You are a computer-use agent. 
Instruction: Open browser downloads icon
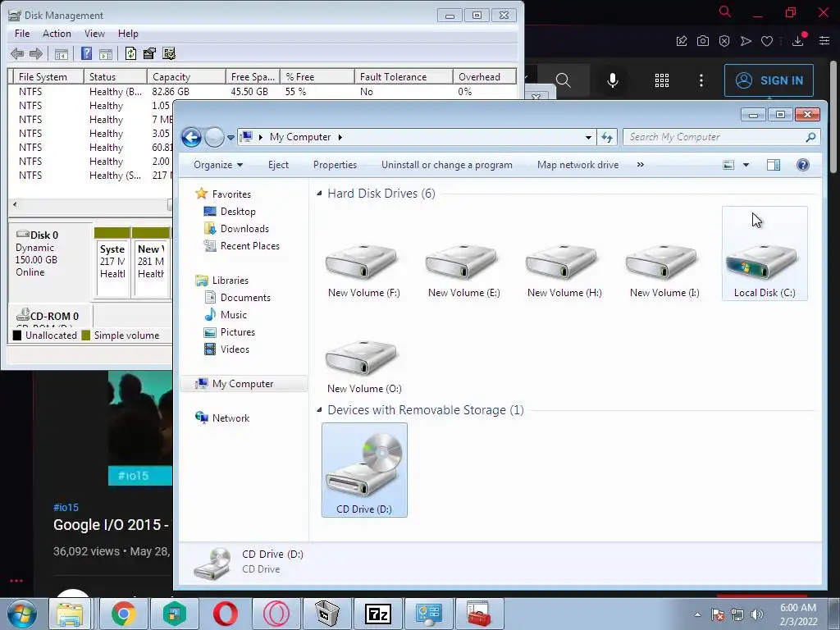(x=798, y=41)
